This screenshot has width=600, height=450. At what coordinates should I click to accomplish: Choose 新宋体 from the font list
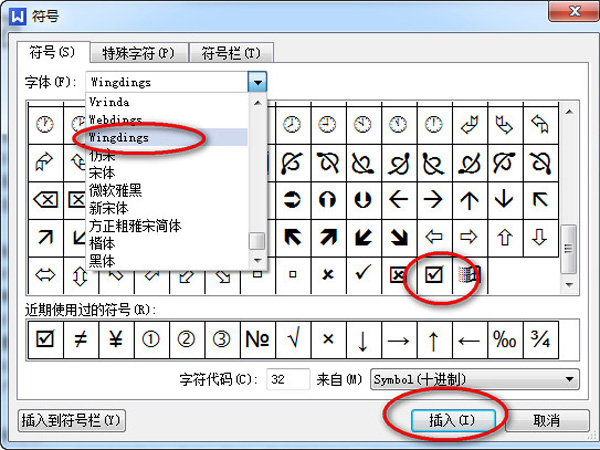tap(167, 208)
